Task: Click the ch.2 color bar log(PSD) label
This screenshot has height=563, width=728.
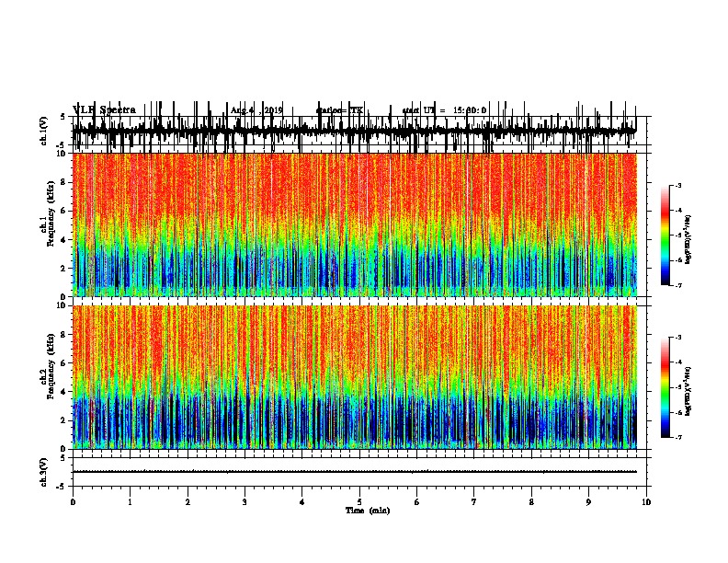Action: point(688,391)
